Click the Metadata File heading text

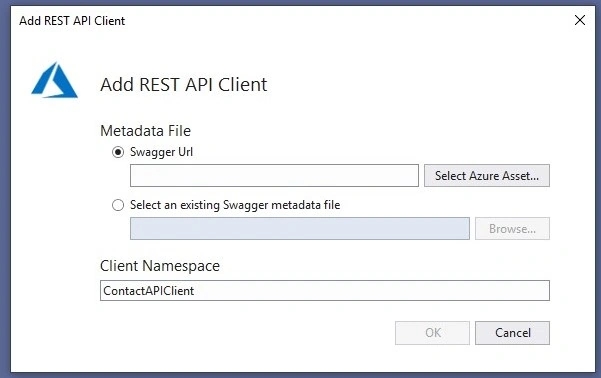point(145,131)
